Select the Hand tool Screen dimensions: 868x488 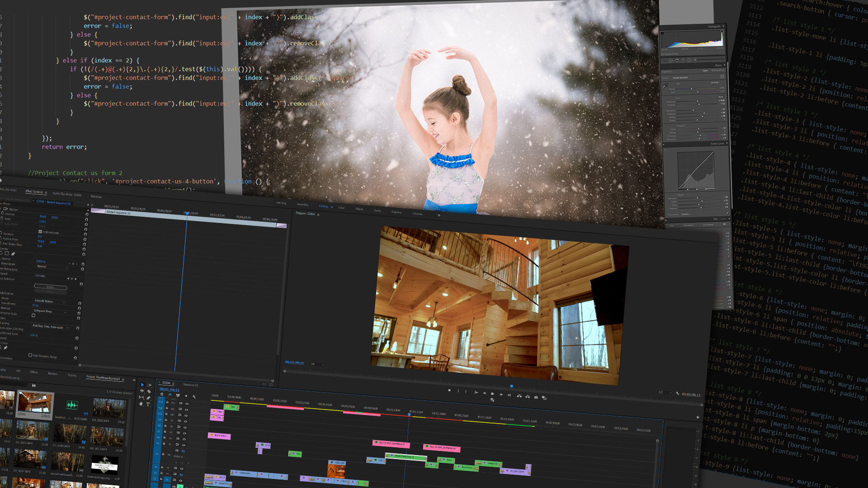coord(141,404)
